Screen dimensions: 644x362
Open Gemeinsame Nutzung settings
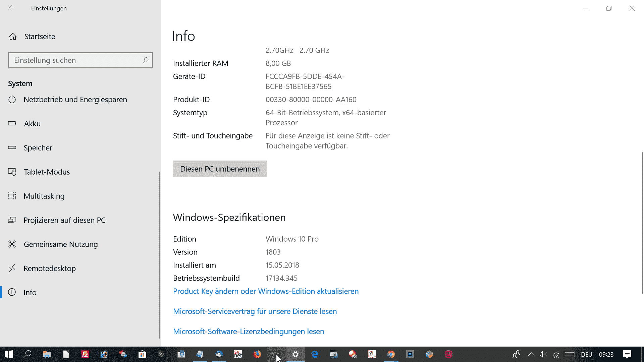80,244
